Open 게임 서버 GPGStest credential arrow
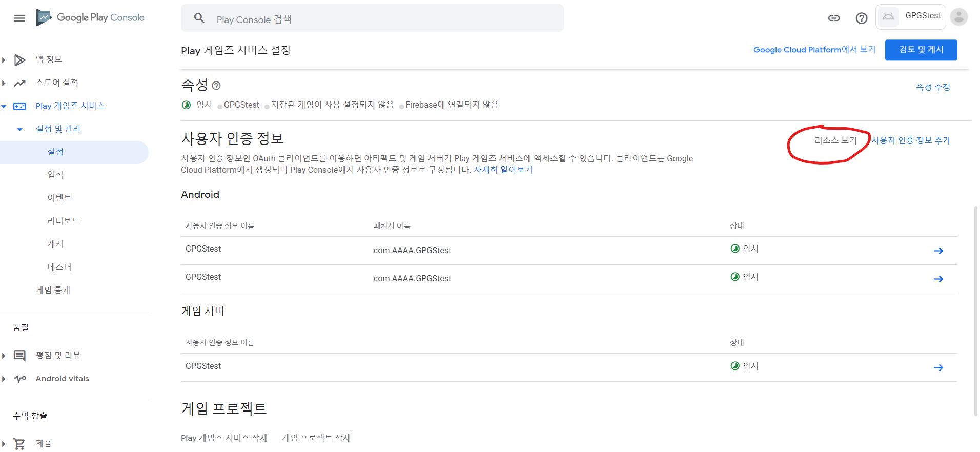The width and height of the screenshot is (980, 452). [938, 367]
